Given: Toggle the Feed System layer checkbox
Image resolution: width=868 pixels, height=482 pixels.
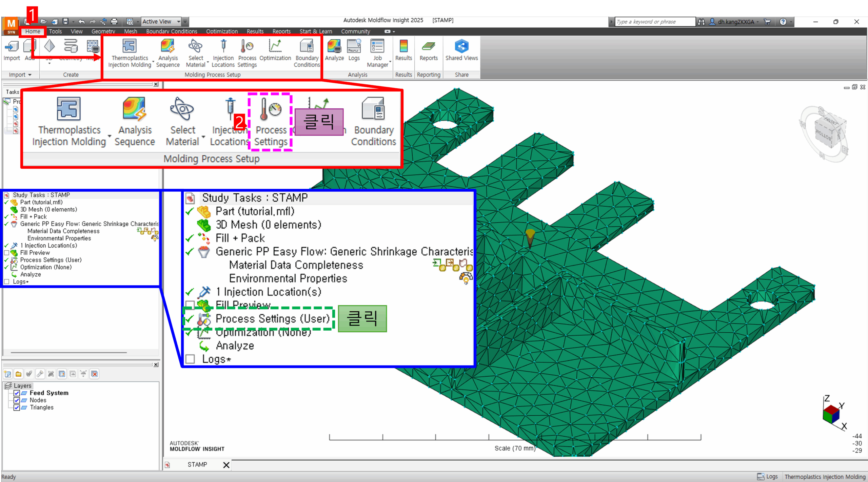Looking at the screenshot, I should (x=17, y=393).
